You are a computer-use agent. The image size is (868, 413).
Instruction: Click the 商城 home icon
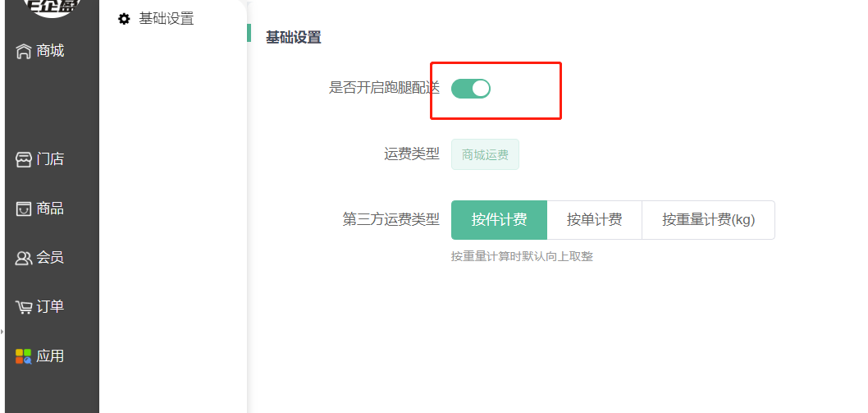(x=24, y=52)
